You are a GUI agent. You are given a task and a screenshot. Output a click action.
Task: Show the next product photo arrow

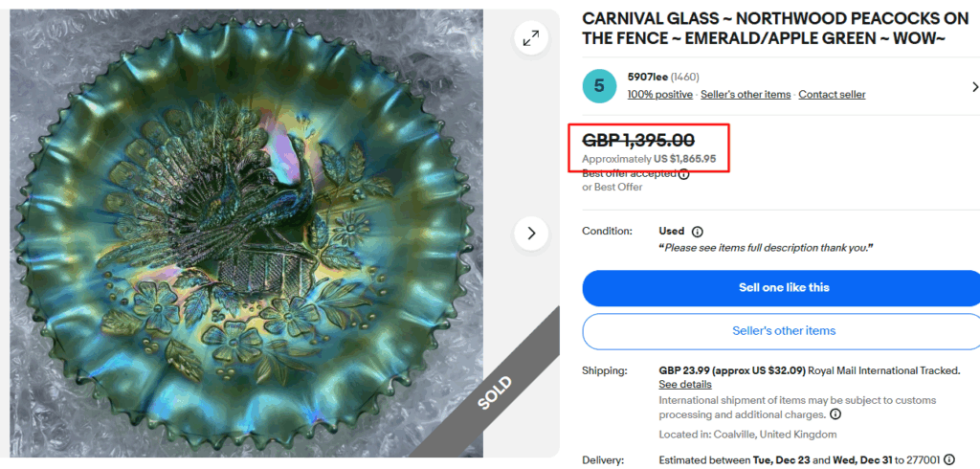[x=530, y=233]
